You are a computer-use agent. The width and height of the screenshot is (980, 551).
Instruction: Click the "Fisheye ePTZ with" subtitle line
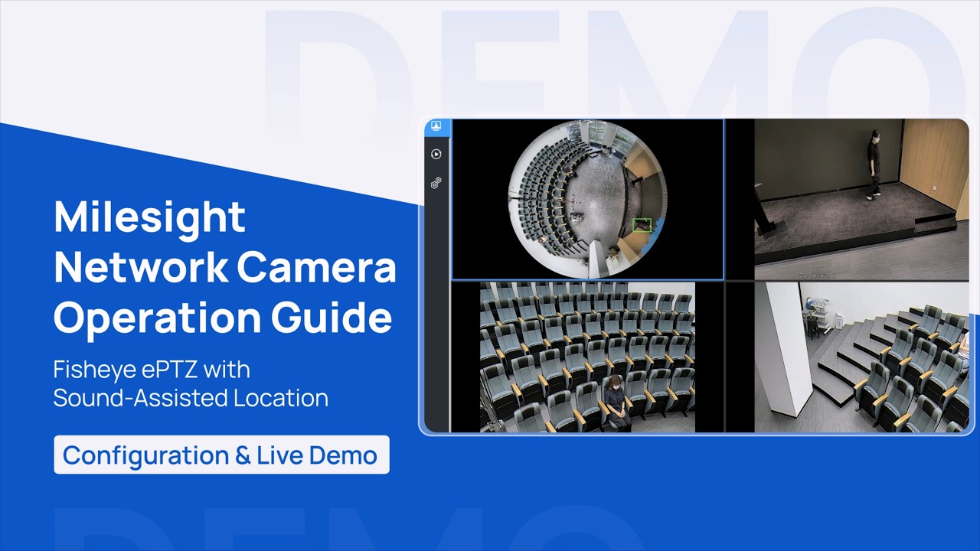tap(152, 370)
